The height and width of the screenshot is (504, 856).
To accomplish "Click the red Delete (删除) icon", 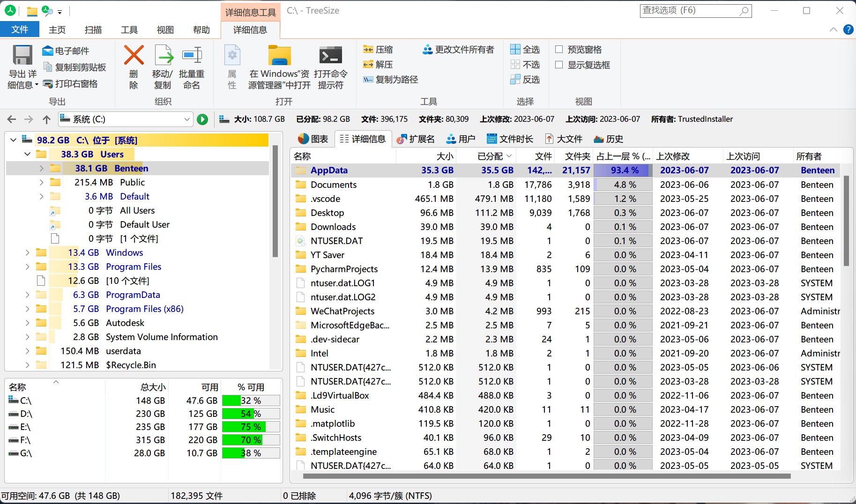I will coord(134,55).
